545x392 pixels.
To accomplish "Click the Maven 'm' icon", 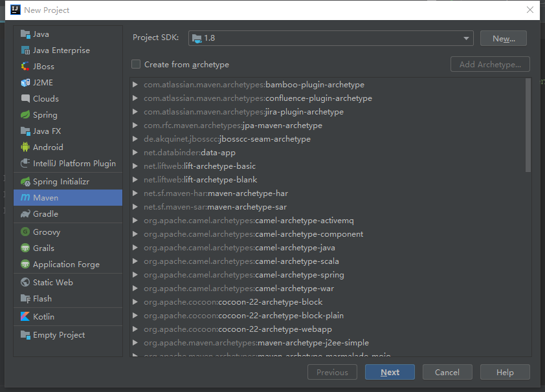I will coord(25,197).
